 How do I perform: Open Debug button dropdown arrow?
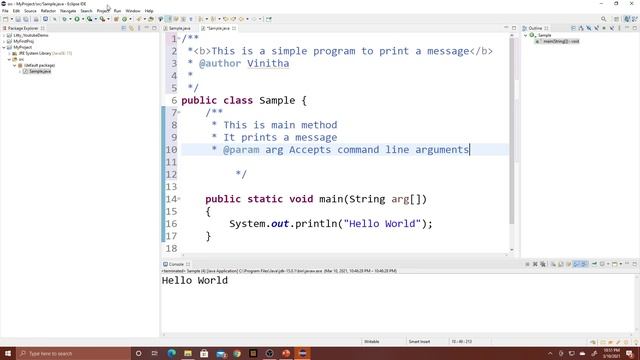[x=70, y=19]
